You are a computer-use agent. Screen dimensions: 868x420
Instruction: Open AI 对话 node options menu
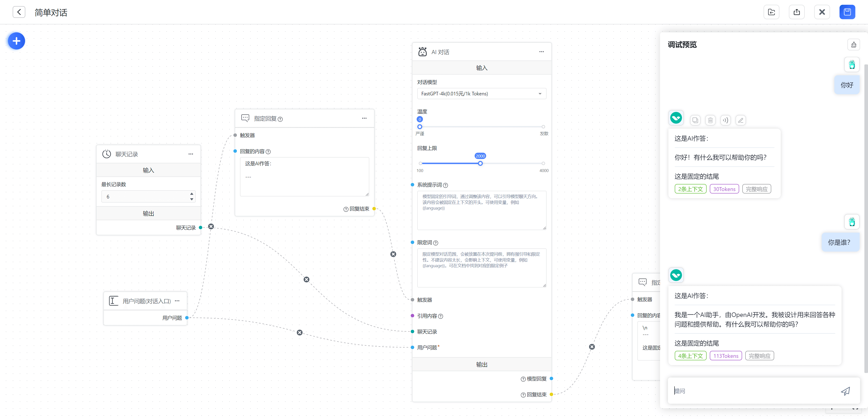pos(542,52)
